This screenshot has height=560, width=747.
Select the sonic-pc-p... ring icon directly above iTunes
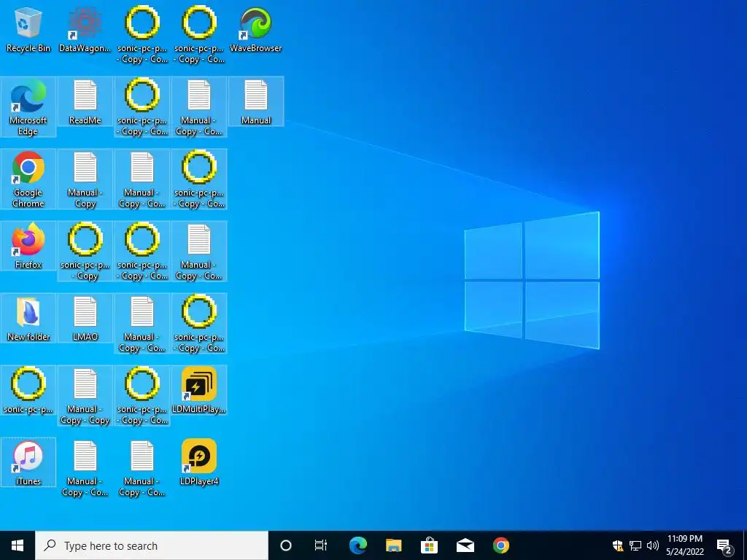coord(28,391)
